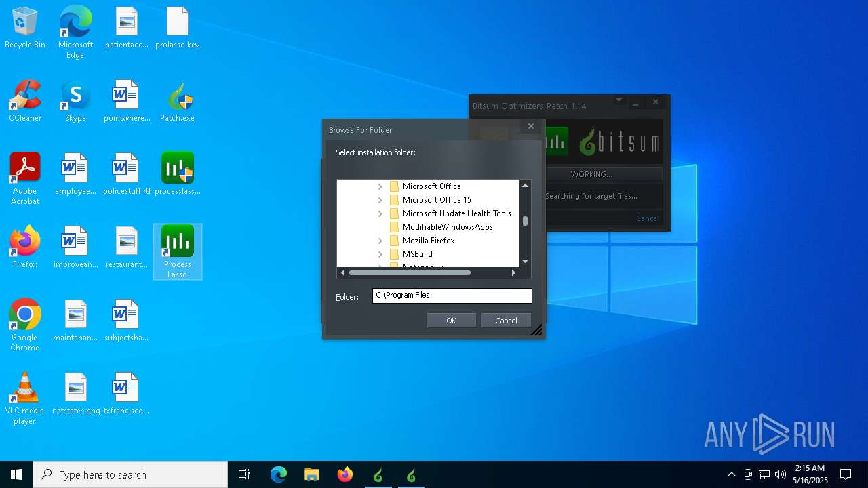The height and width of the screenshot is (488, 868).
Task: Click the horizontal scrollbar thumb in tree
Action: (410, 272)
